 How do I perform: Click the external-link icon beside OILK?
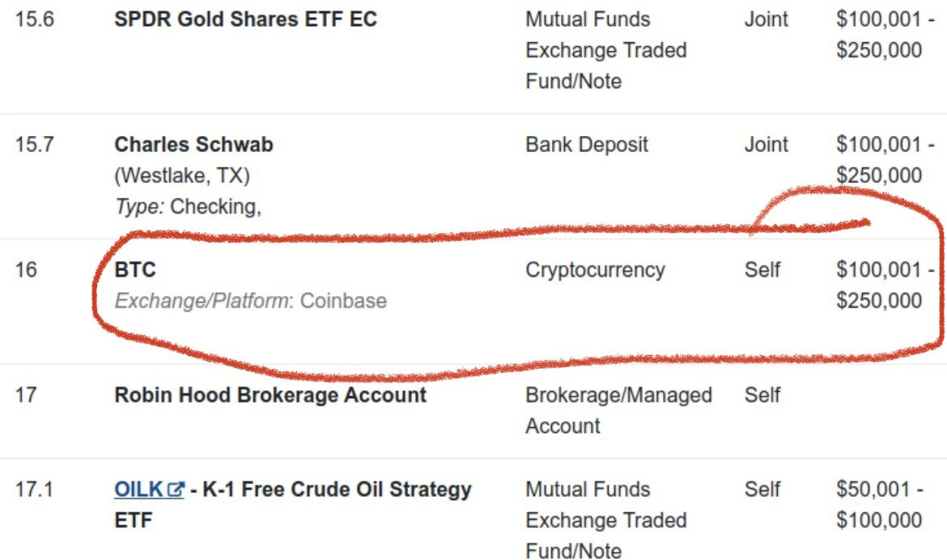pyautogui.click(x=176, y=490)
